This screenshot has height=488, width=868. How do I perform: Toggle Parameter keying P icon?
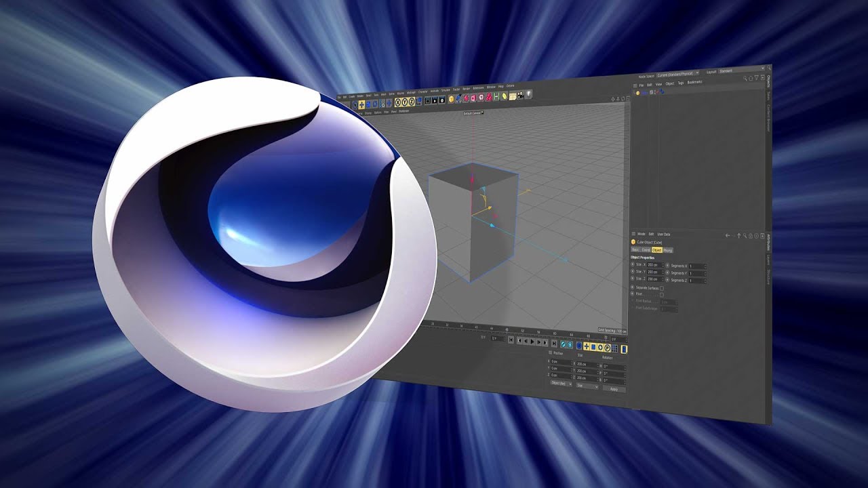[x=607, y=348]
